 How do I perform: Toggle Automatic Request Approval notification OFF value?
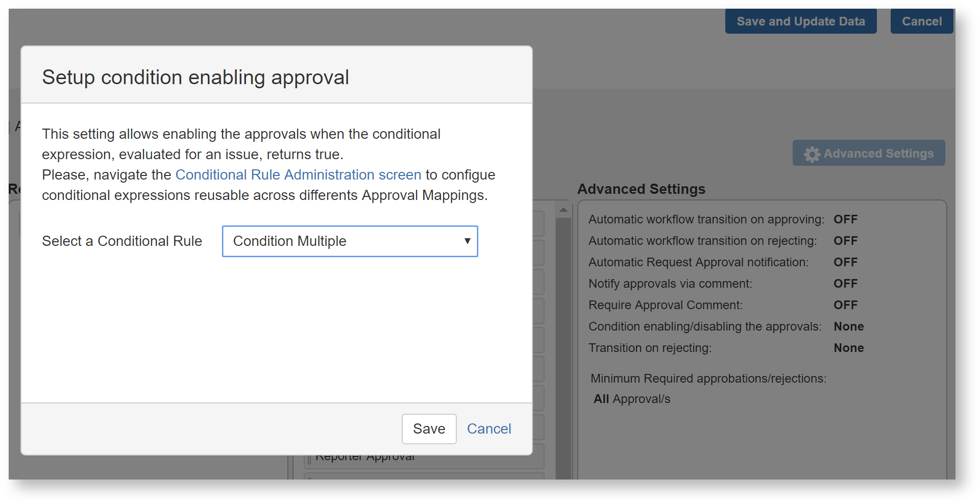pyautogui.click(x=845, y=262)
